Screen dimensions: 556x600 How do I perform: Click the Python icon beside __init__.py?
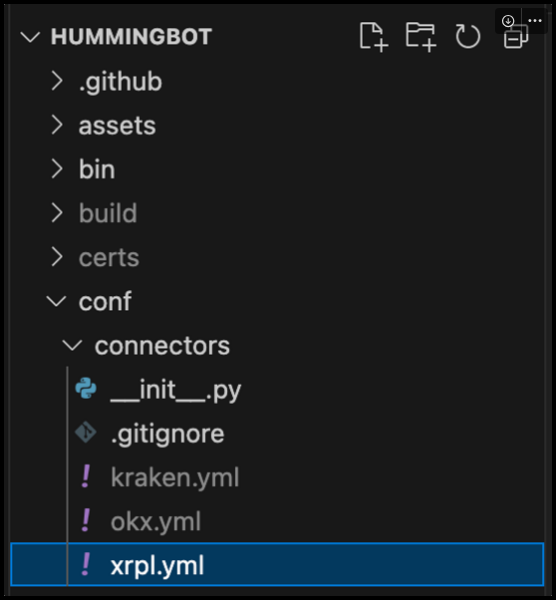86,388
